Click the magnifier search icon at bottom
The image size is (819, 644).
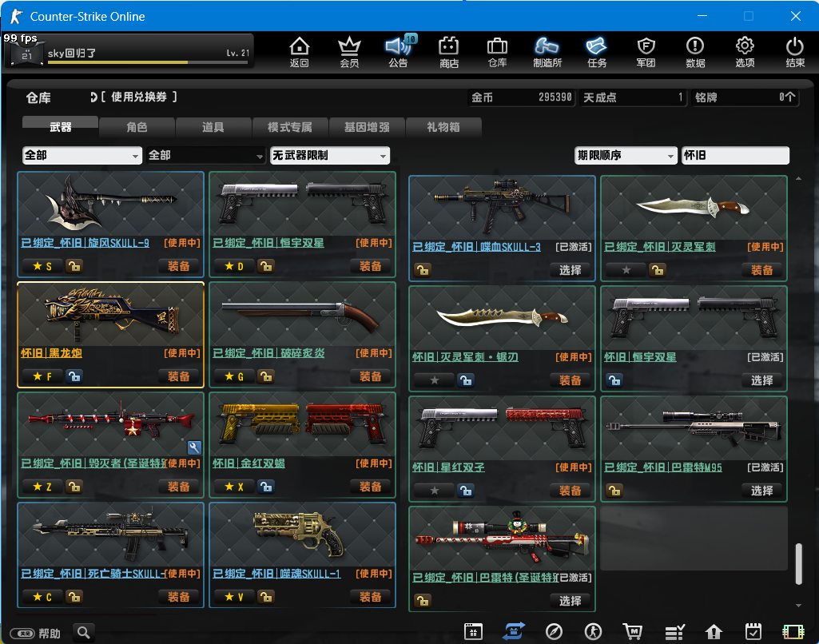point(84,633)
